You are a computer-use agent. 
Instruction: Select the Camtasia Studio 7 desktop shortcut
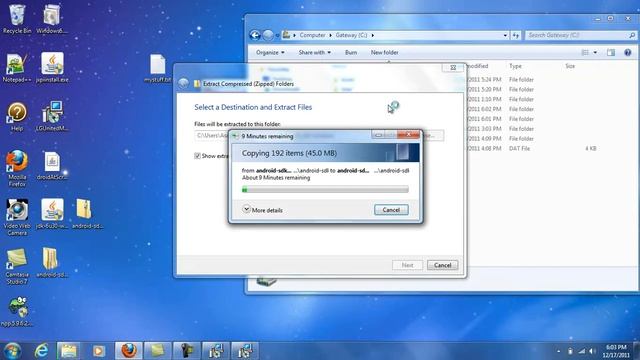17,266
